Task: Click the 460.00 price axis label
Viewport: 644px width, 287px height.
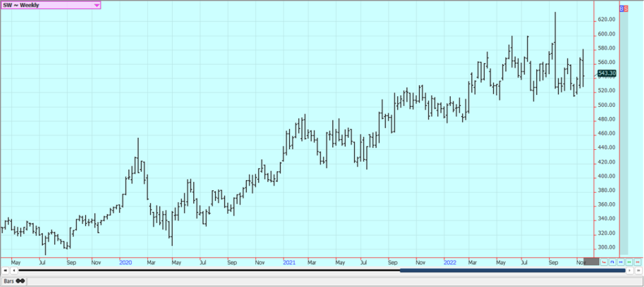Action: pos(606,133)
